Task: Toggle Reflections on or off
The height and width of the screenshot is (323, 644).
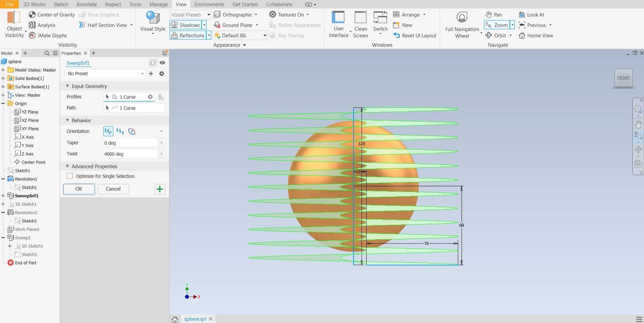Action: click(188, 36)
